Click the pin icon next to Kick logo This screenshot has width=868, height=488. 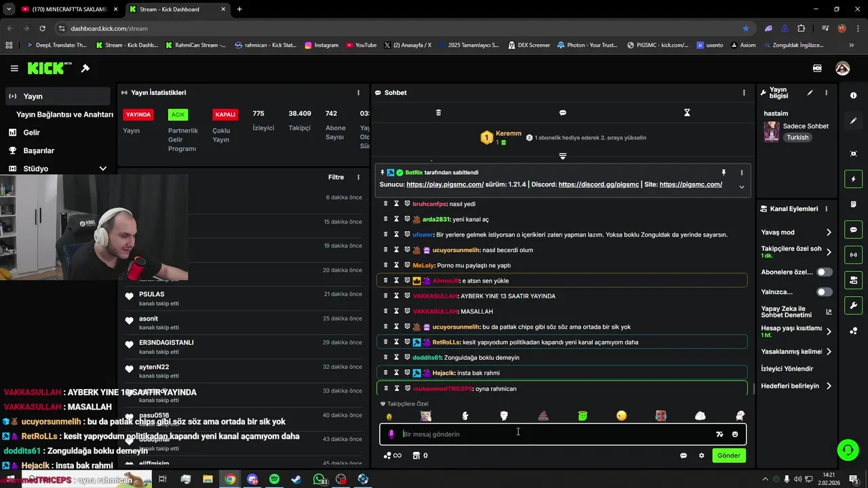point(85,68)
